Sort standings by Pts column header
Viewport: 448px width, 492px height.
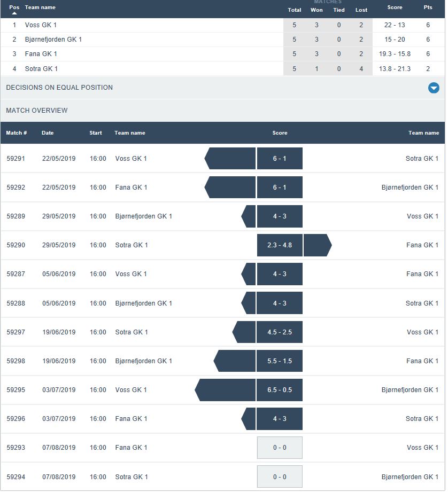428,8
